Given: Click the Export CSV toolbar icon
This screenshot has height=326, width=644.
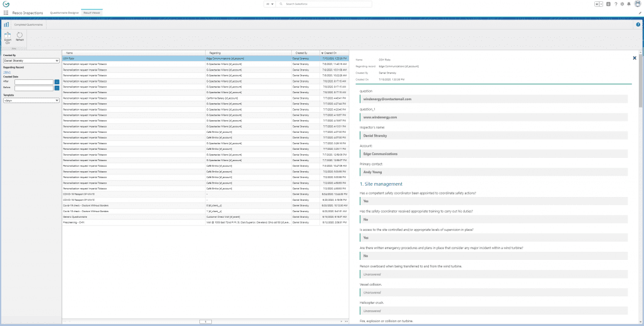Looking at the screenshot, I should coord(8,38).
